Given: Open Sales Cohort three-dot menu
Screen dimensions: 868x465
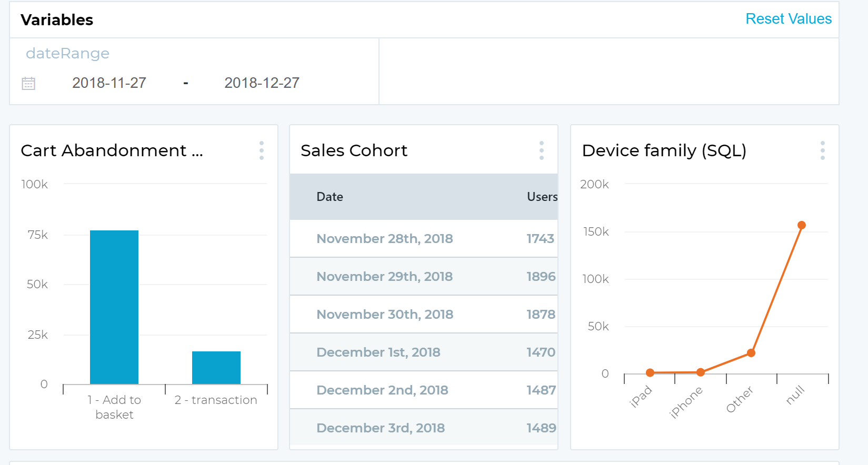Looking at the screenshot, I should pos(542,150).
